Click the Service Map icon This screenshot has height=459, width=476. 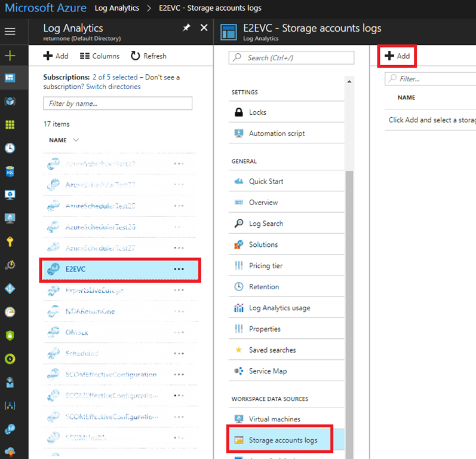point(239,371)
